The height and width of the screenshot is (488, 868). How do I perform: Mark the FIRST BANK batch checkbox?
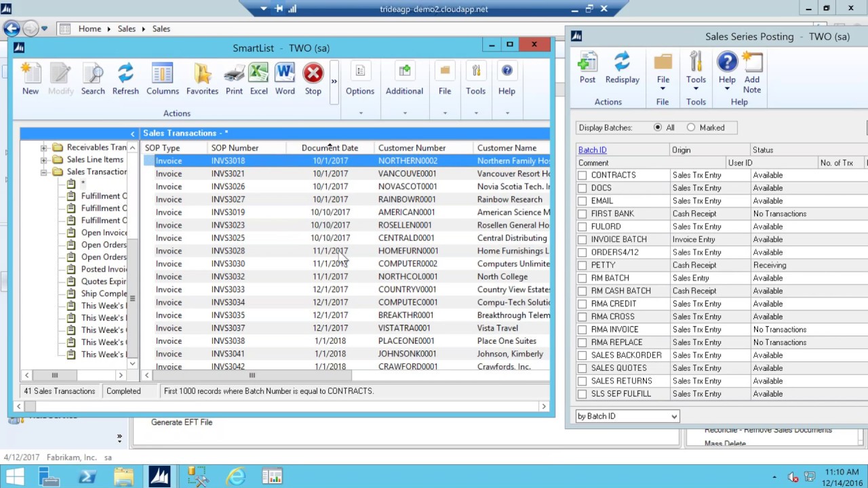[583, 213]
